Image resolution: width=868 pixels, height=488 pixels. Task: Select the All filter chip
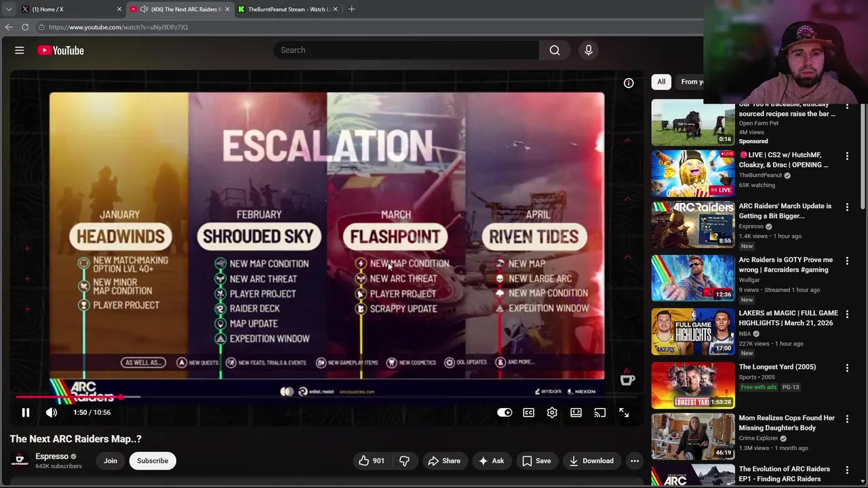click(x=661, y=82)
